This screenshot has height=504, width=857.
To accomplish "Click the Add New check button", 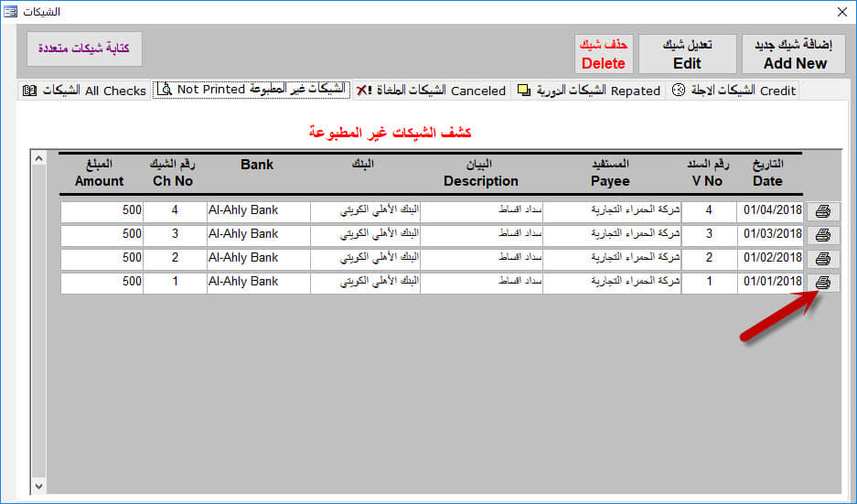I will coord(794,54).
